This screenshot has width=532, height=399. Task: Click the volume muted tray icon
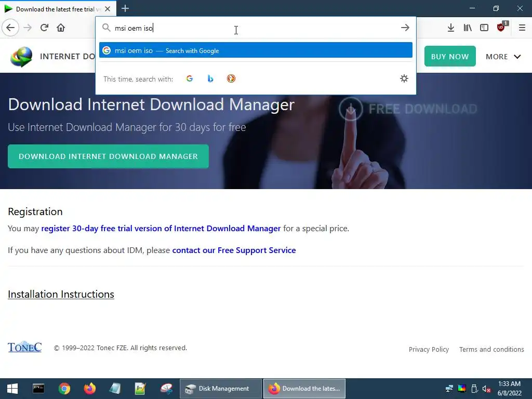pos(486,389)
